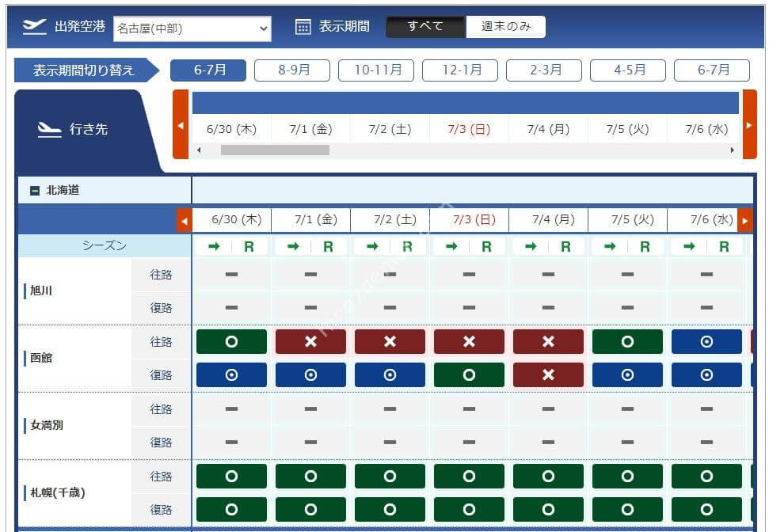Select 札幌(千歳) 往路 cell on 7/6
The height and width of the screenshot is (532, 769).
(706, 476)
